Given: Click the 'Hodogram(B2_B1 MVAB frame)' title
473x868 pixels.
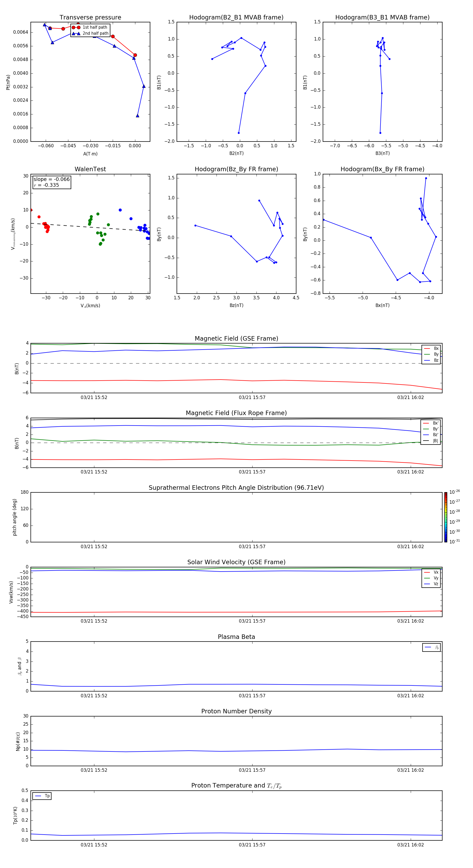Looking at the screenshot, I should [236, 18].
